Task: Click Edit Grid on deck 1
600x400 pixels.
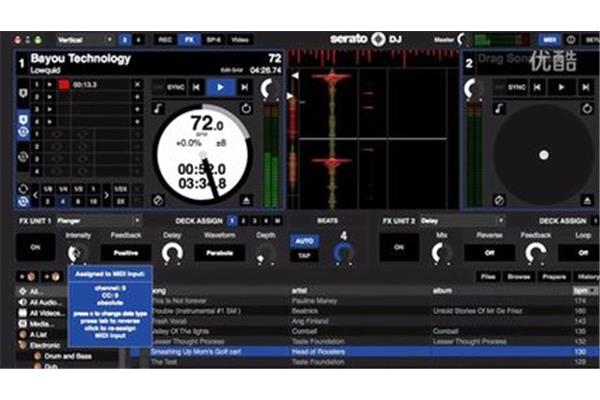Action: tap(232, 70)
